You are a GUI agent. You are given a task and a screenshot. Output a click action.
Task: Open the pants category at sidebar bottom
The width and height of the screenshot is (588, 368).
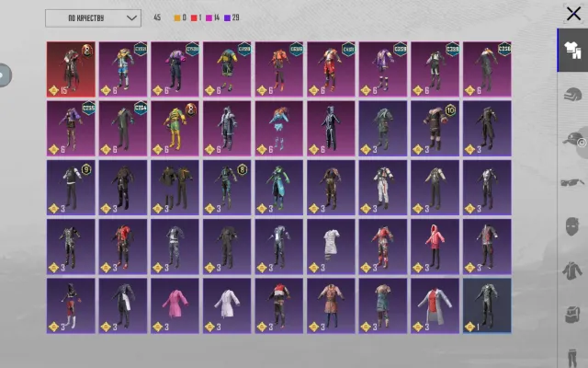572,358
